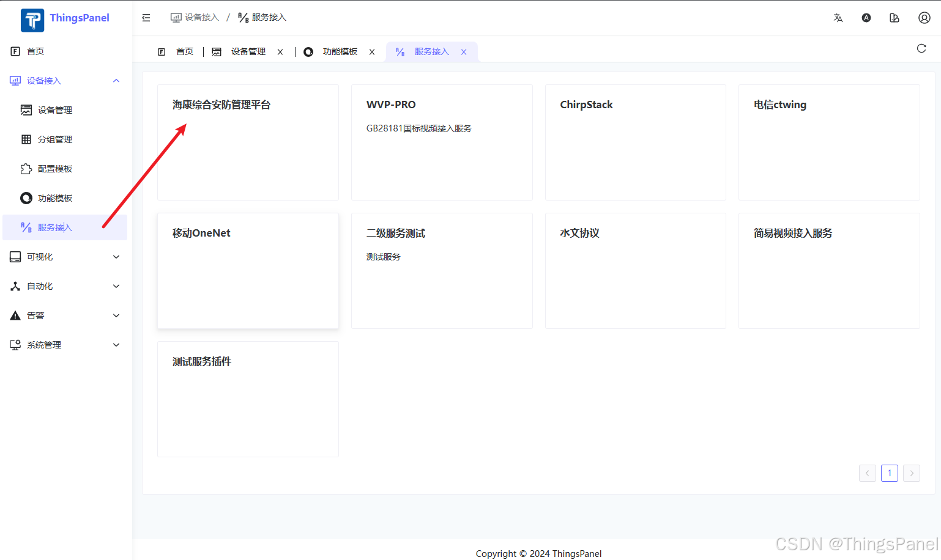Select 服务接入 in the sidebar

[66, 227]
